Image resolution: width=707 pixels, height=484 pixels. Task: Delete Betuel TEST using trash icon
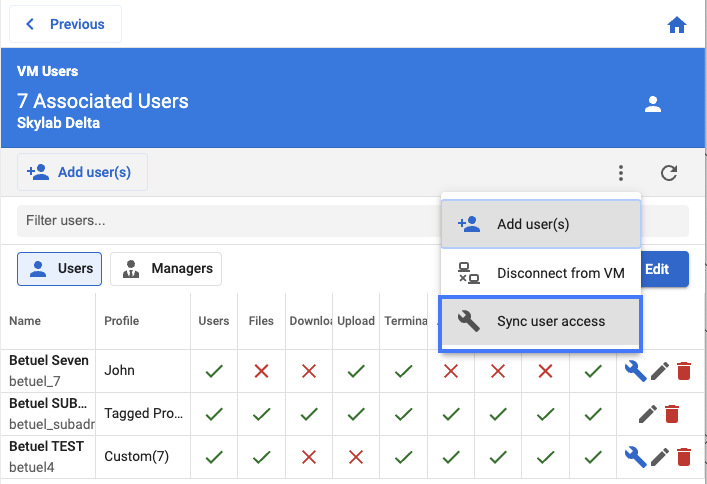click(684, 457)
